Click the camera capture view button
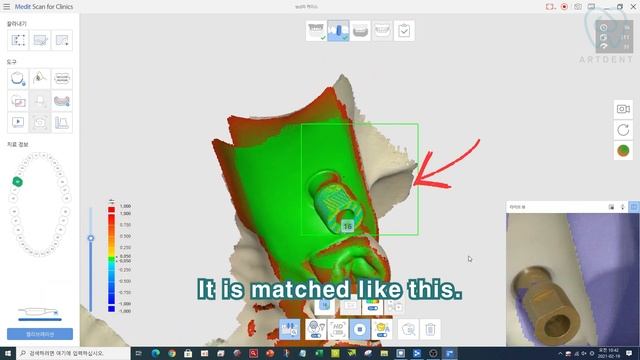 tap(623, 109)
